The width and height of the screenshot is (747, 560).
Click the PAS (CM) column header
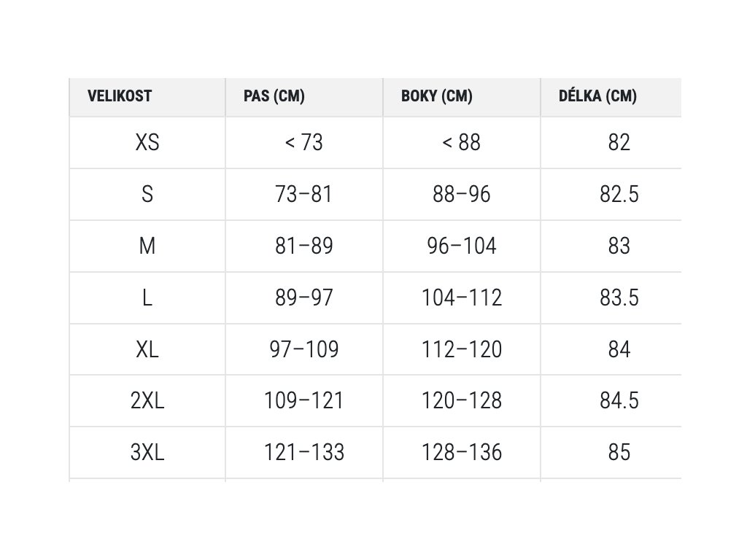click(x=274, y=96)
